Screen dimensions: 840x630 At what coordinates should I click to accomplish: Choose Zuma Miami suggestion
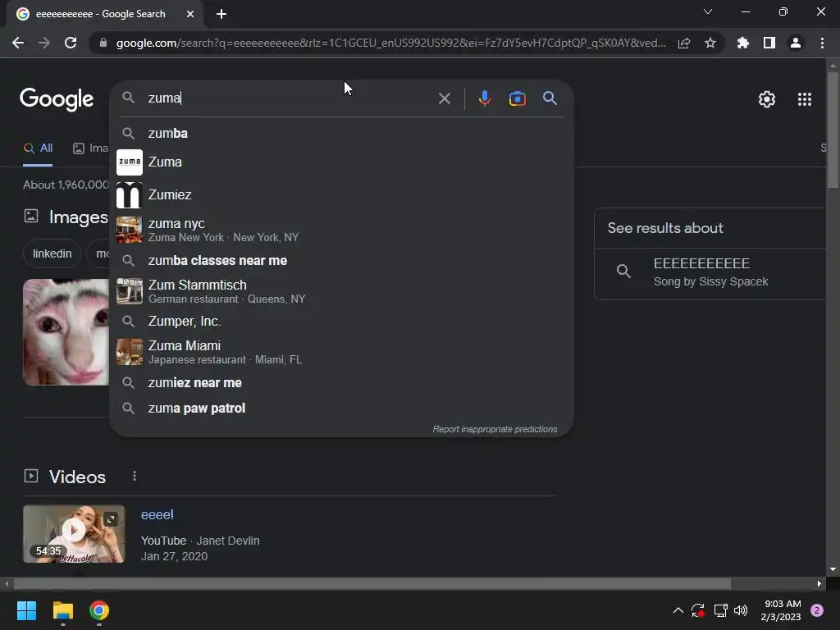(341, 352)
